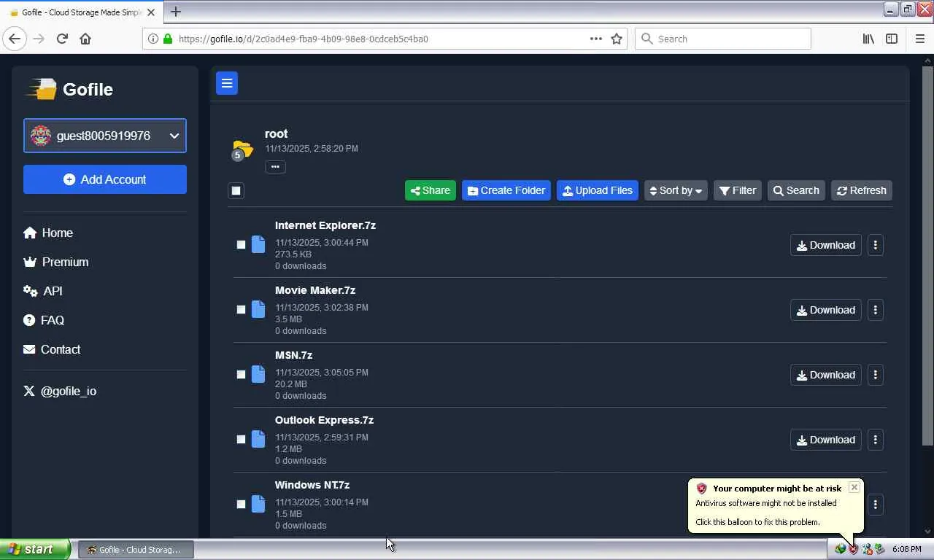The image size is (934, 560).
Task: Click the Gofile taskbar window button
Action: click(136, 549)
